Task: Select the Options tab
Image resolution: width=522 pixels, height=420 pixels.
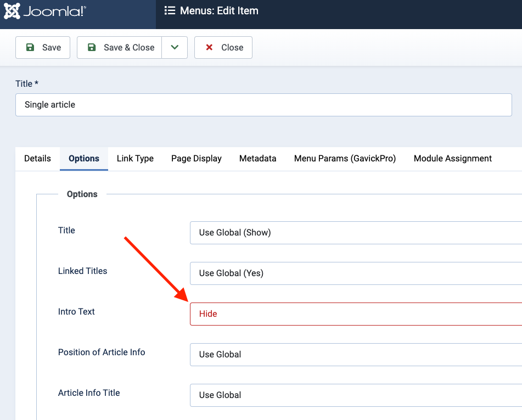Action: click(84, 159)
